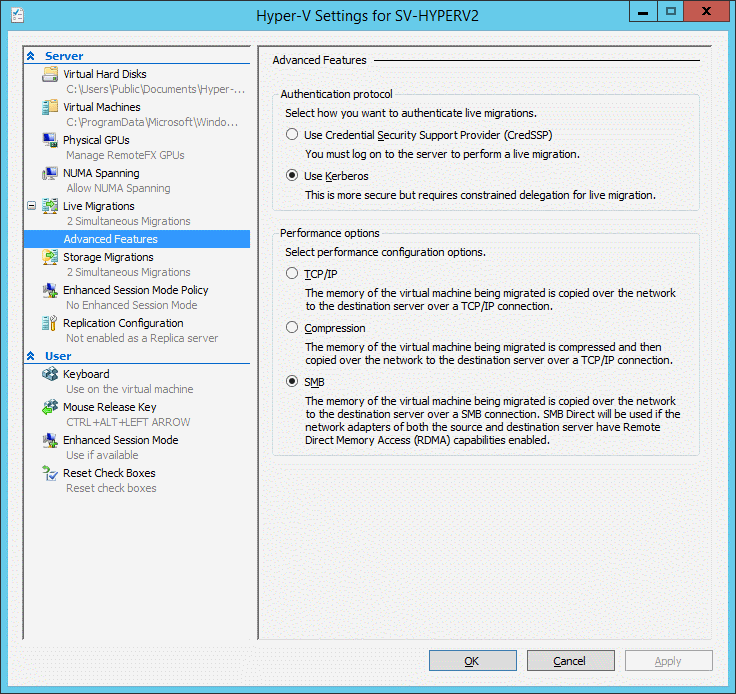
Task: Select the Use Kerberos radio button
Action: coord(292,175)
